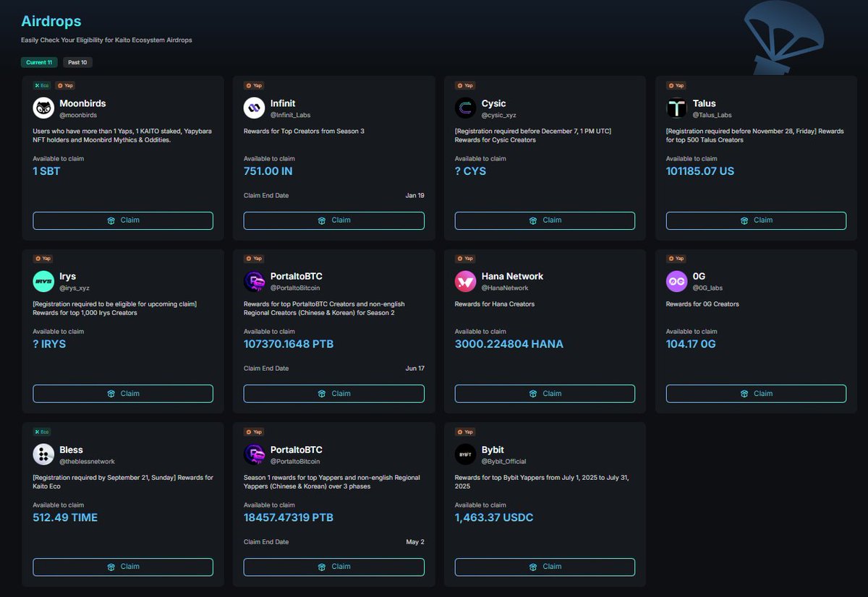This screenshot has width=868, height=597.
Task: Claim the 107370.1648 PTB airdrop
Action: (x=334, y=394)
